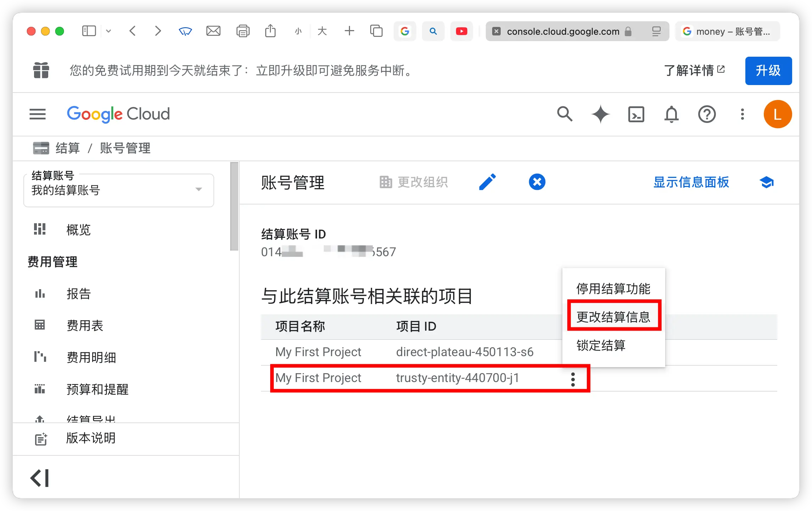Click the blue pencil edit icon

click(x=488, y=182)
